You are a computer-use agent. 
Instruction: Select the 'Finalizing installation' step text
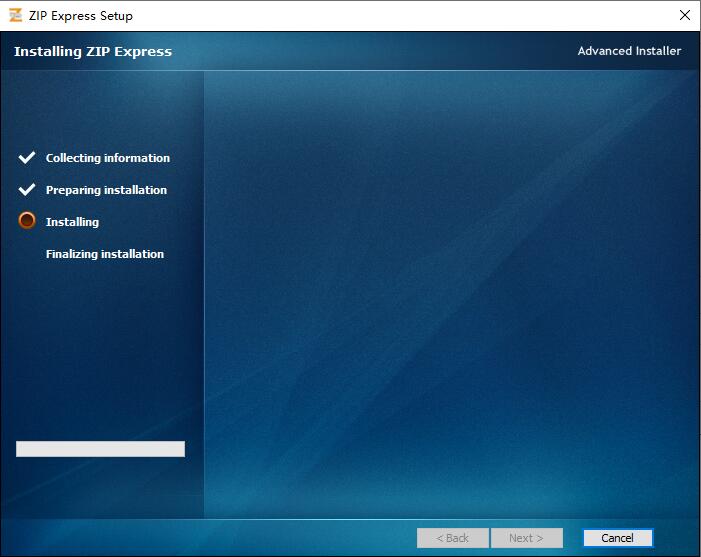pyautogui.click(x=105, y=254)
